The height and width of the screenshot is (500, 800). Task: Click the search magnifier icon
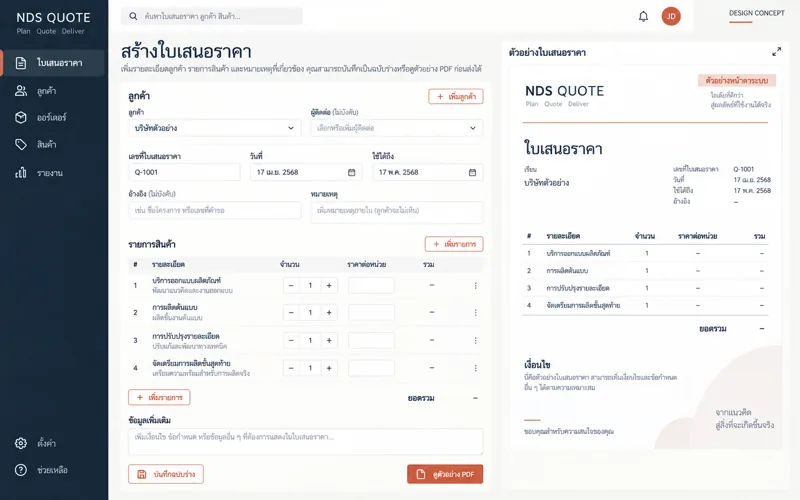[x=133, y=16]
